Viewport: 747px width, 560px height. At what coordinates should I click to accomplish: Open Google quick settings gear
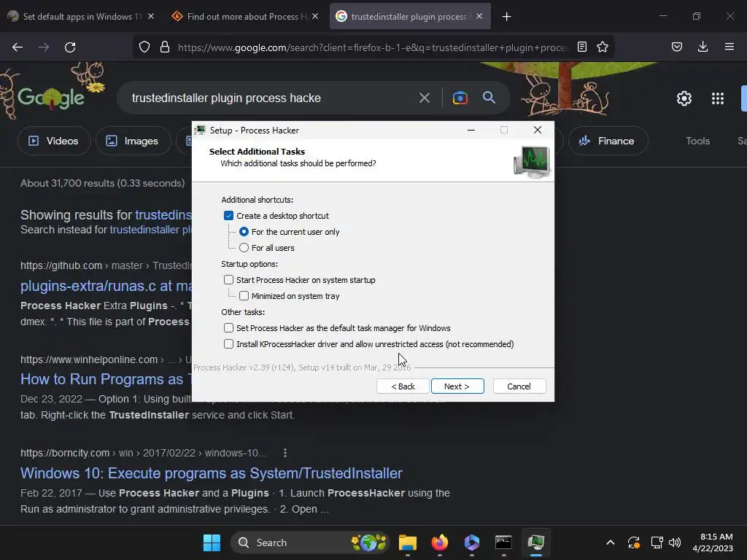coord(684,98)
